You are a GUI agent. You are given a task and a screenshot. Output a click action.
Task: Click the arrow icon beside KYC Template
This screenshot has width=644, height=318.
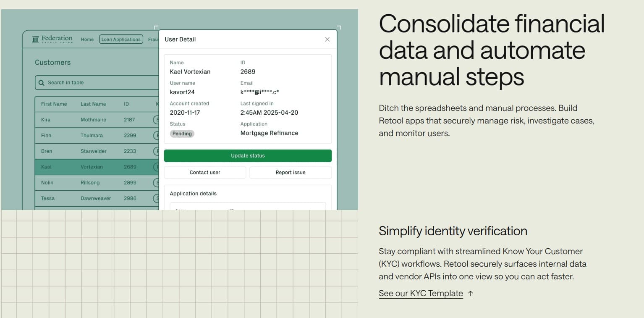click(471, 294)
